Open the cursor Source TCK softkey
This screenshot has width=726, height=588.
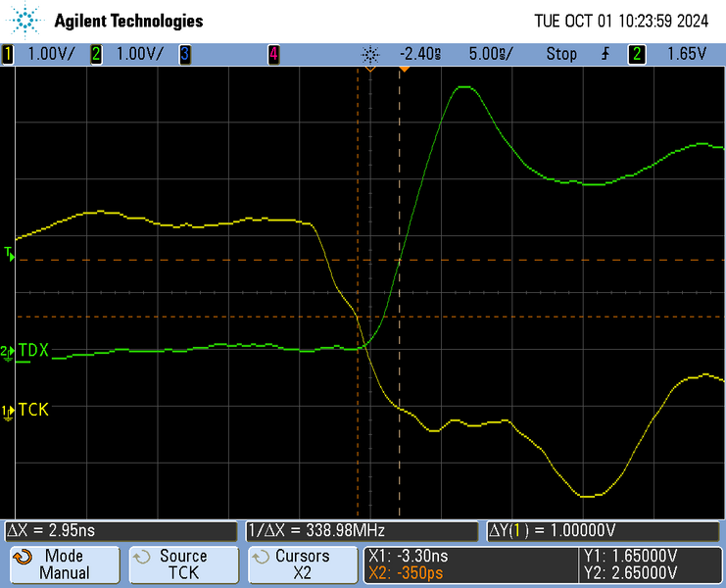coord(184,564)
